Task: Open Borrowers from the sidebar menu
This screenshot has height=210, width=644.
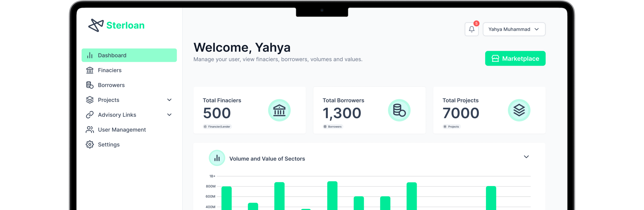Action: (x=111, y=85)
